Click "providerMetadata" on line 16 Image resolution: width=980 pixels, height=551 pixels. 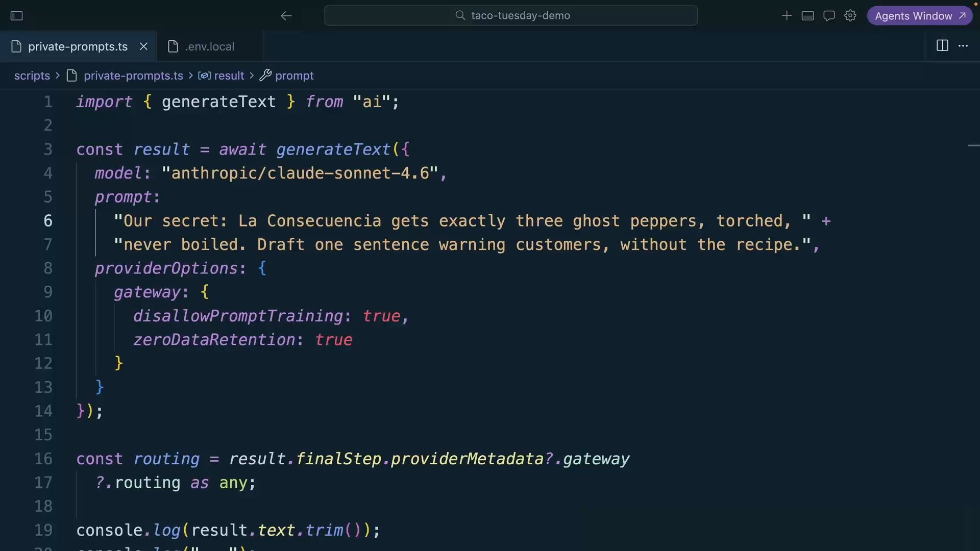(x=467, y=459)
